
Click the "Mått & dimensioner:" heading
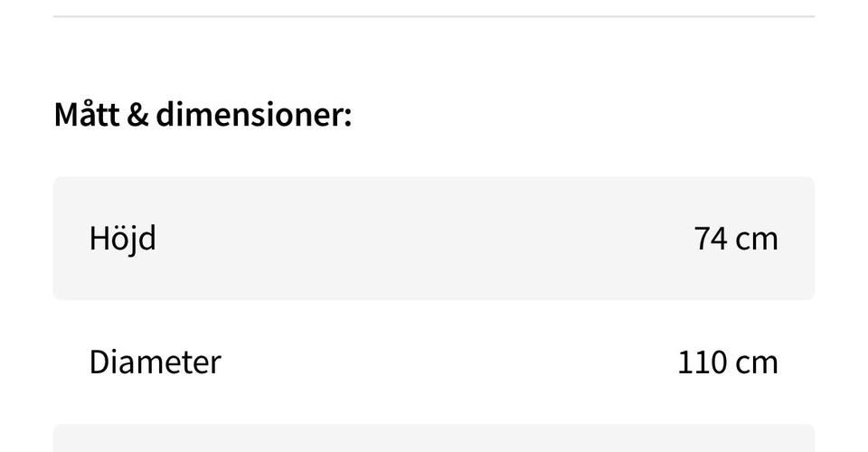[203, 116]
